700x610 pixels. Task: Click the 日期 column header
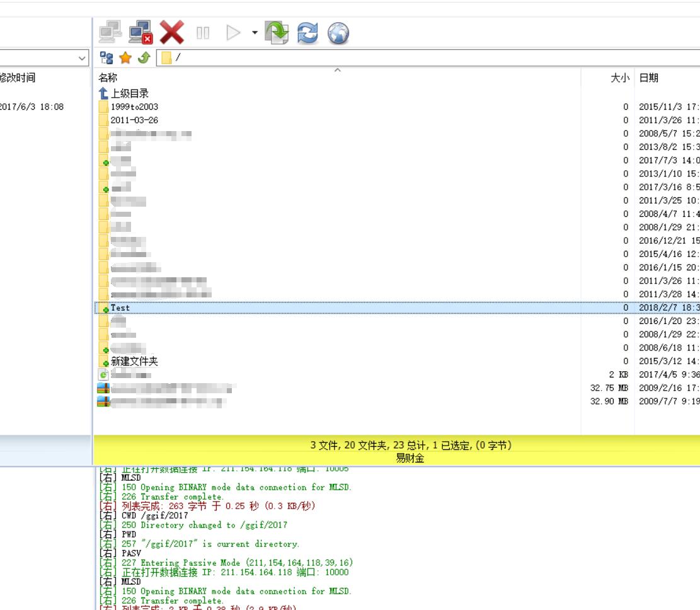tap(649, 78)
